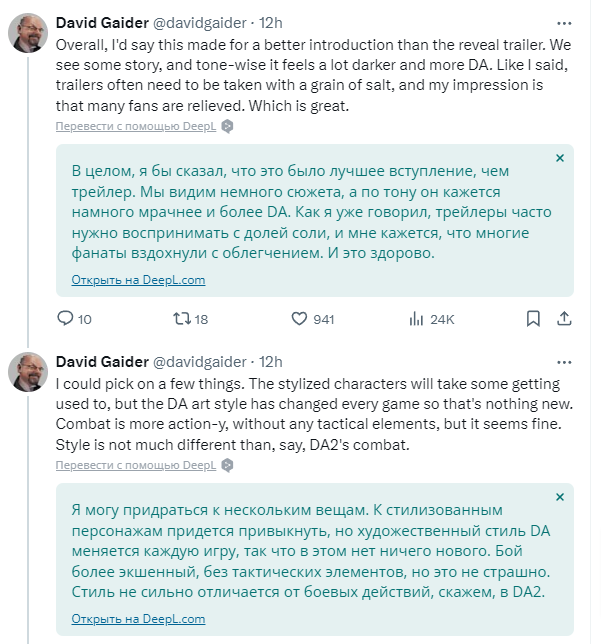Open second translation on DeepL.com
Image resolution: width=601 pixels, height=644 pixels.
click(x=138, y=619)
